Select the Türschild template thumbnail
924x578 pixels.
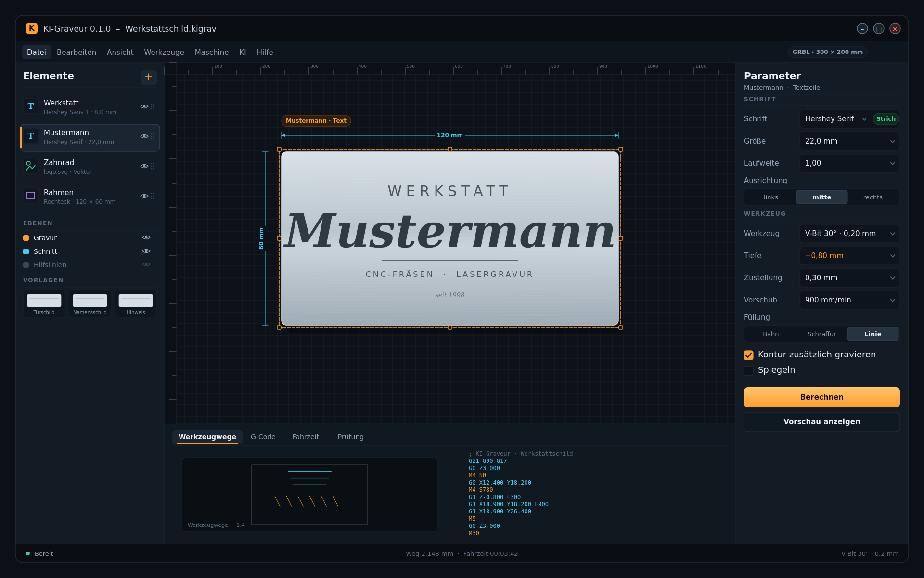tap(44, 304)
